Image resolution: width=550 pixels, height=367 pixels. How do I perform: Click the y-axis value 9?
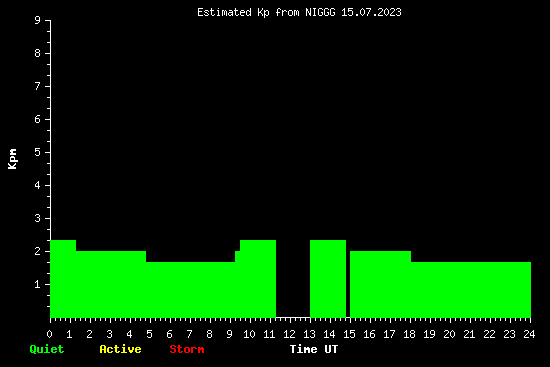tap(38, 20)
